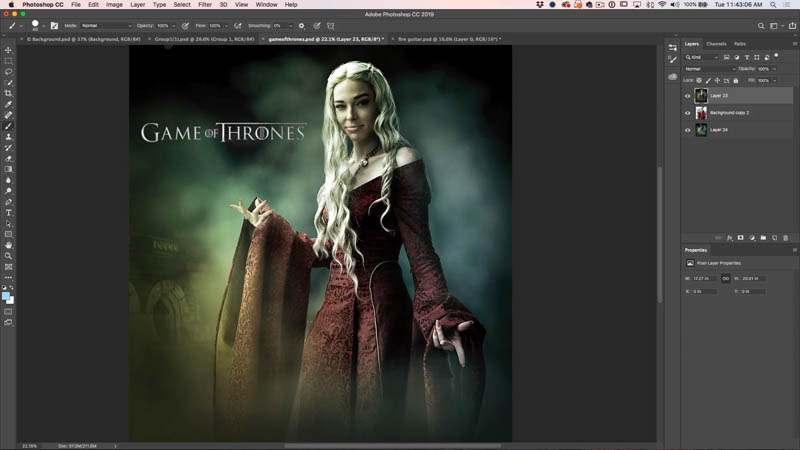Toggle the brush settings panel button
The width and height of the screenshot is (800, 450).
point(54,26)
